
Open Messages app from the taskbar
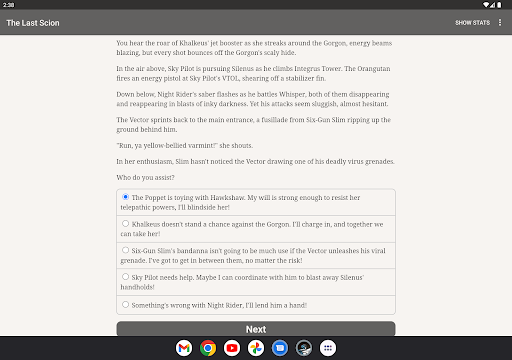point(280,348)
